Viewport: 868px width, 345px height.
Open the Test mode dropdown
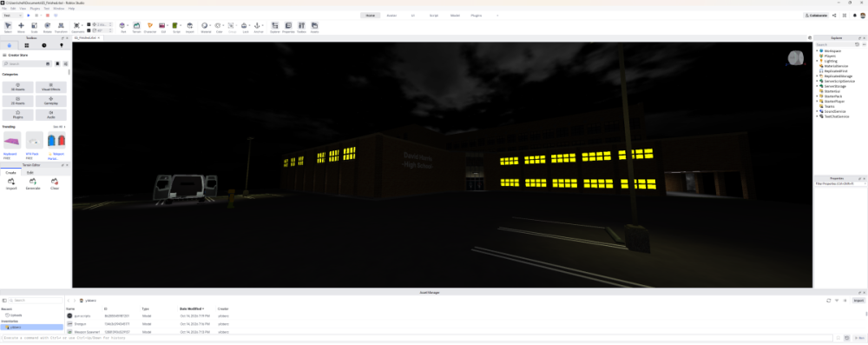(12, 16)
